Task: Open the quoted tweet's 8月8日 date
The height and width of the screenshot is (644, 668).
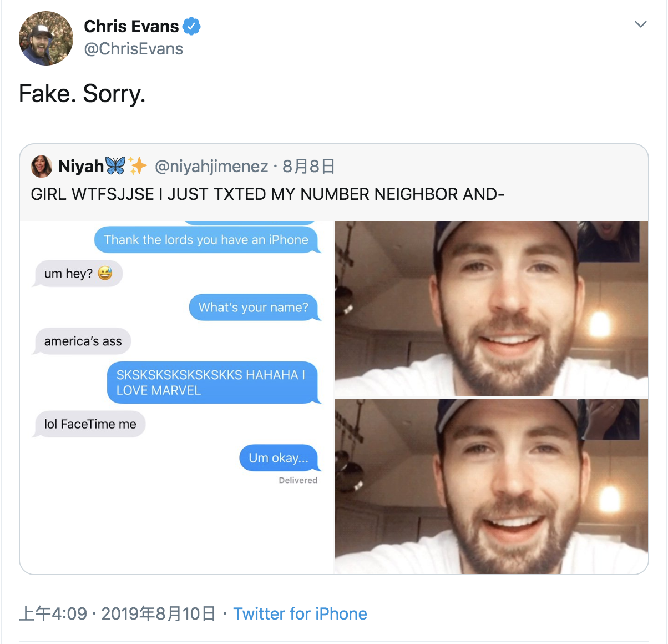Action: (x=308, y=166)
